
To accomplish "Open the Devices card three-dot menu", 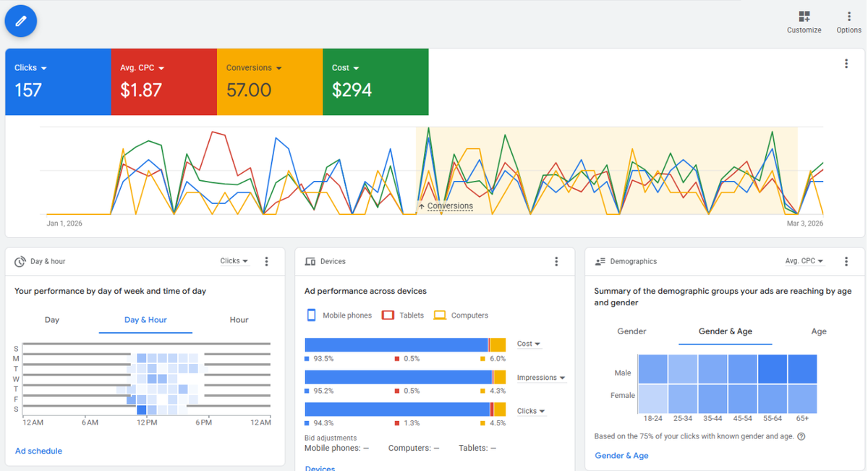I will 556,260.
